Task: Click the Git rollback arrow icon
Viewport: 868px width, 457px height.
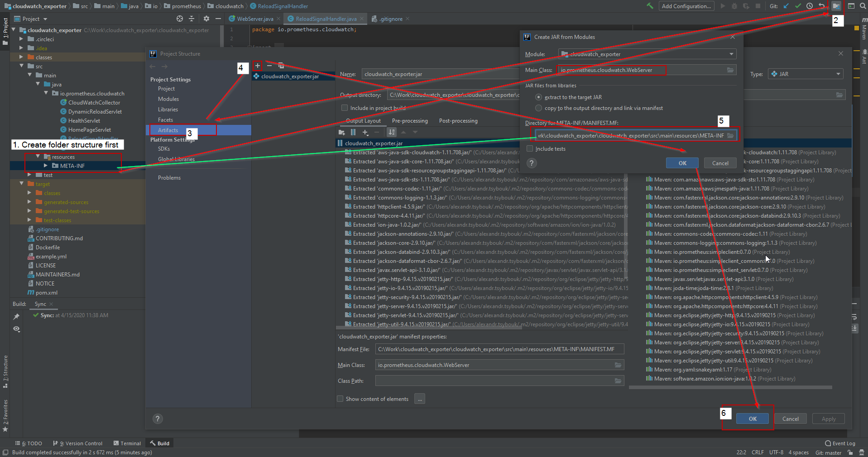Action: [x=821, y=6]
